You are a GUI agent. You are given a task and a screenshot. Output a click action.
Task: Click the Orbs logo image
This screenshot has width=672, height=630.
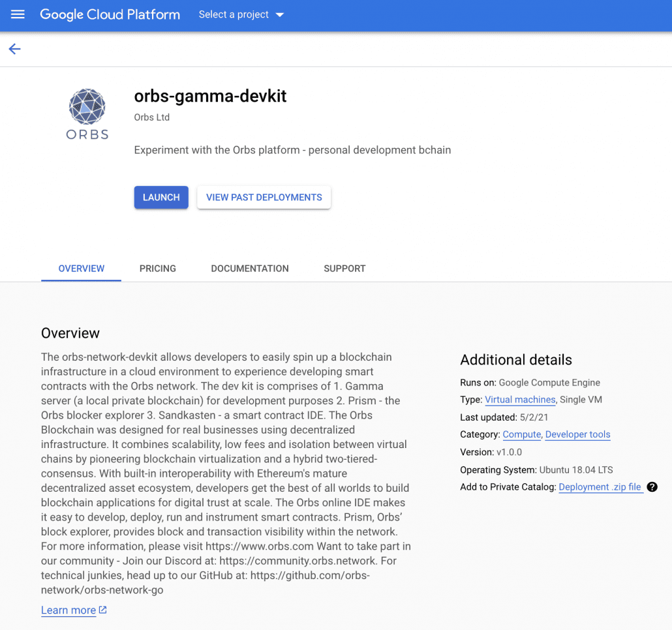point(87,114)
